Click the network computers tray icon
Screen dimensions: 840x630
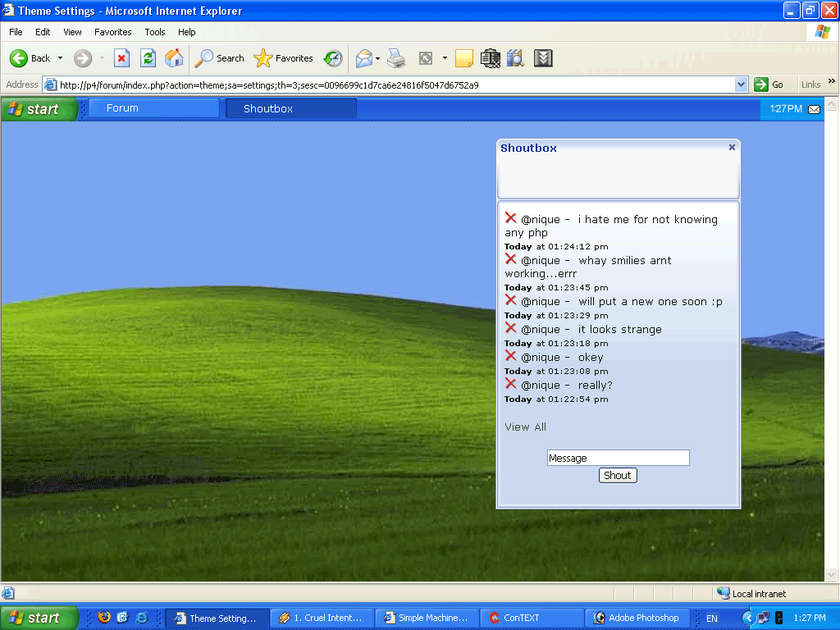[764, 618]
